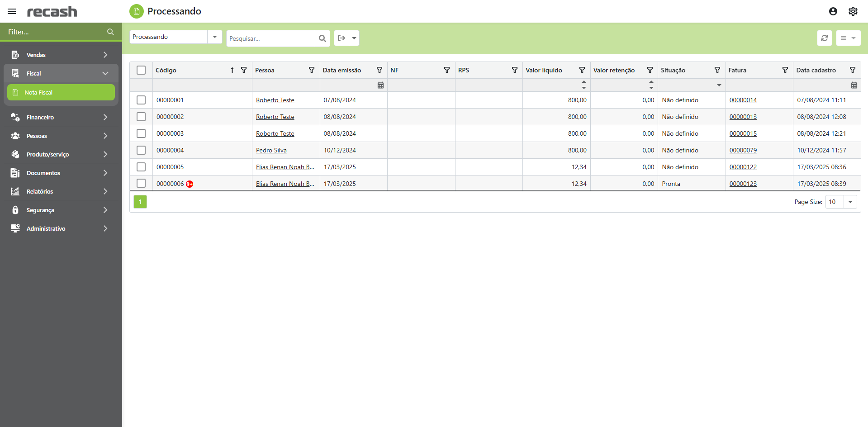Open Data emissão calendar picker
This screenshot has height=427, width=868.
[x=380, y=85]
